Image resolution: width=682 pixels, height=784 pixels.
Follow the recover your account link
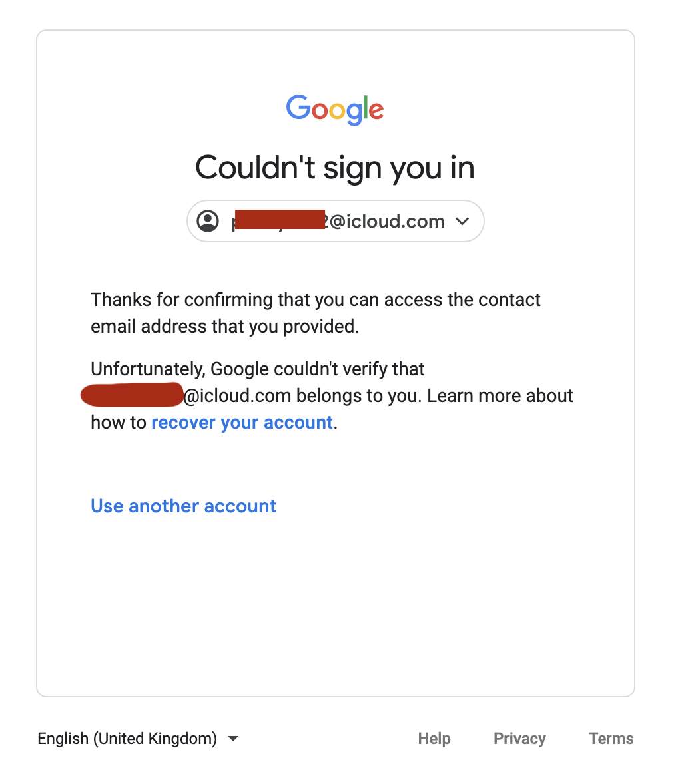(242, 422)
